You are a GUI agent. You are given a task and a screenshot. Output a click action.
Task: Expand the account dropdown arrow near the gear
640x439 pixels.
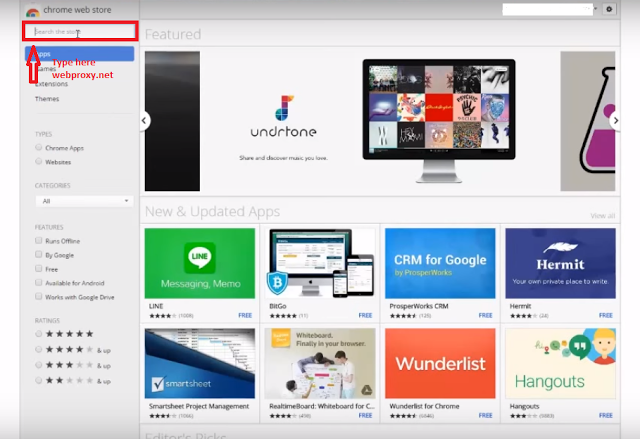(x=596, y=9)
